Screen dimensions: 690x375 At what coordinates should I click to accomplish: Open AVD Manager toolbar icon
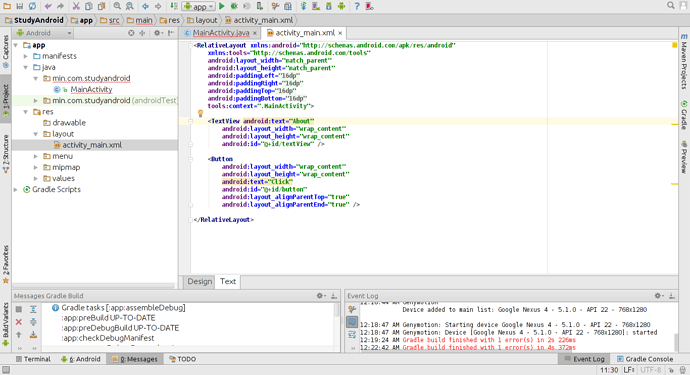[316, 6]
